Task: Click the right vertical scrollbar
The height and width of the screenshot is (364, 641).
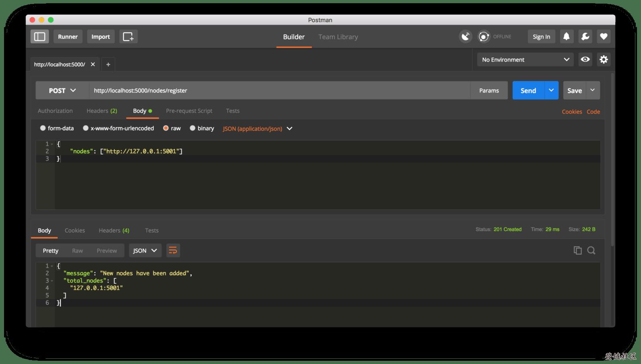Action: coord(612,160)
